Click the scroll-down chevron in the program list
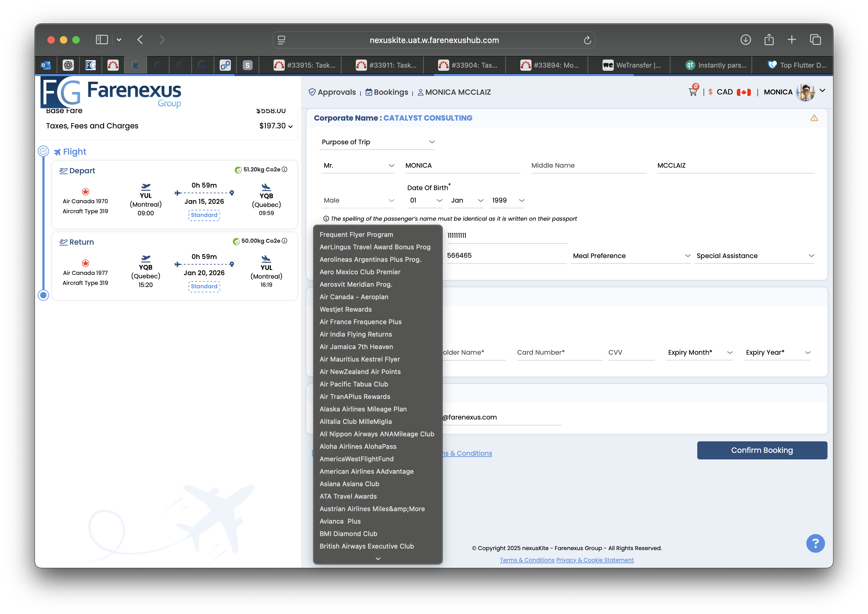Viewport: 868px width, 614px height. point(378,559)
